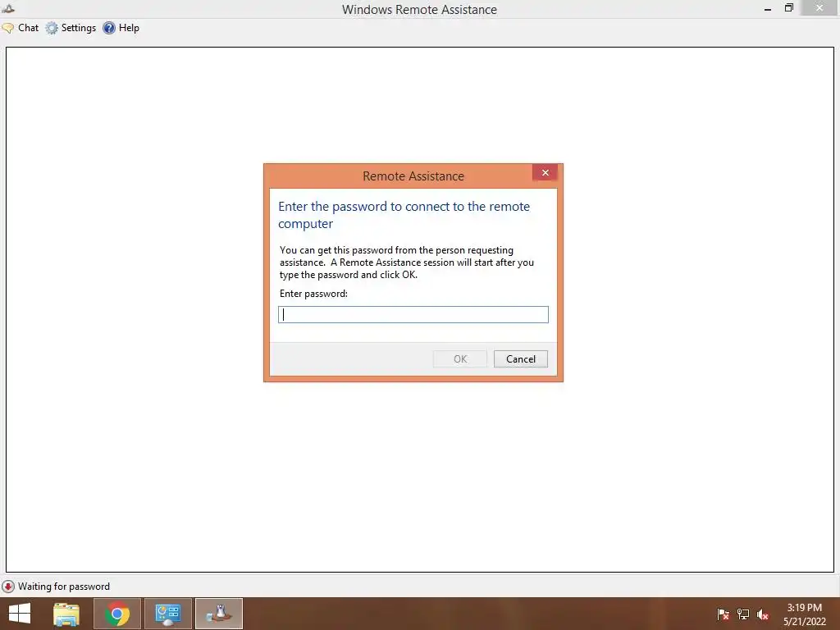Screen dimensions: 840x630
Task: Click the Waiting for password status icon
Action: [x=8, y=586]
